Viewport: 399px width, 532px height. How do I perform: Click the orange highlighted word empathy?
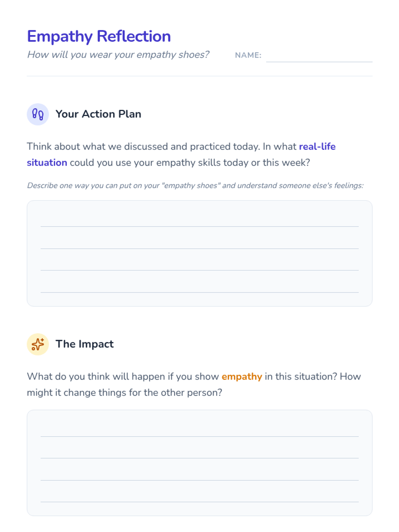tap(242, 377)
